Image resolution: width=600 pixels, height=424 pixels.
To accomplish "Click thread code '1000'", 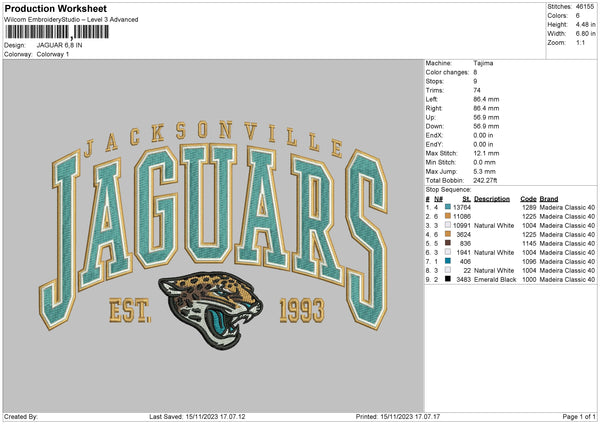I will 529,279.
